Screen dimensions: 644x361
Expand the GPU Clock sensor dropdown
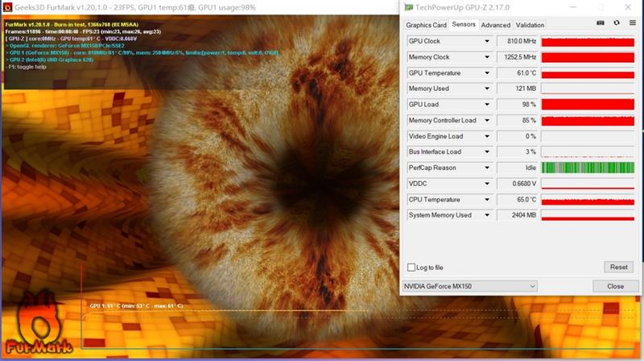486,41
